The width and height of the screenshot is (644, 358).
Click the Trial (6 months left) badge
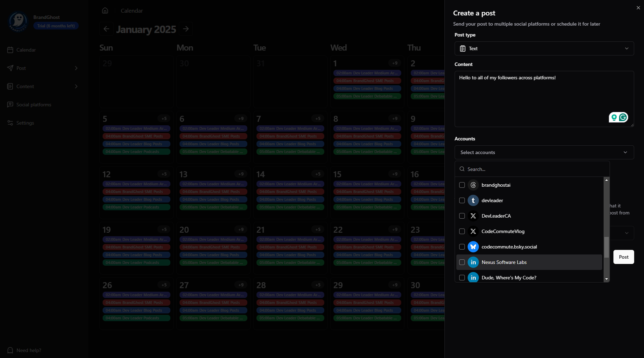(x=56, y=26)
